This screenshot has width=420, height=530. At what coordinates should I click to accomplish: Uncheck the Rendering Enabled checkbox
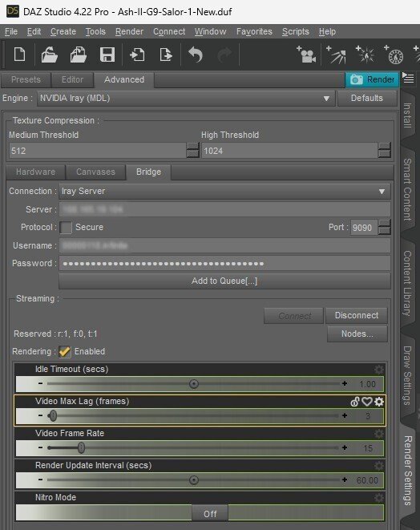point(65,351)
